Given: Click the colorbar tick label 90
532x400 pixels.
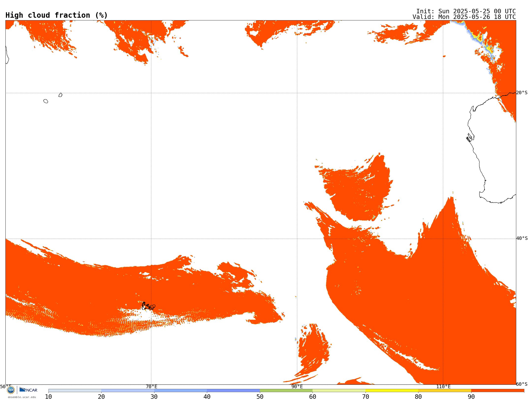Looking at the screenshot, I should coord(471,397).
